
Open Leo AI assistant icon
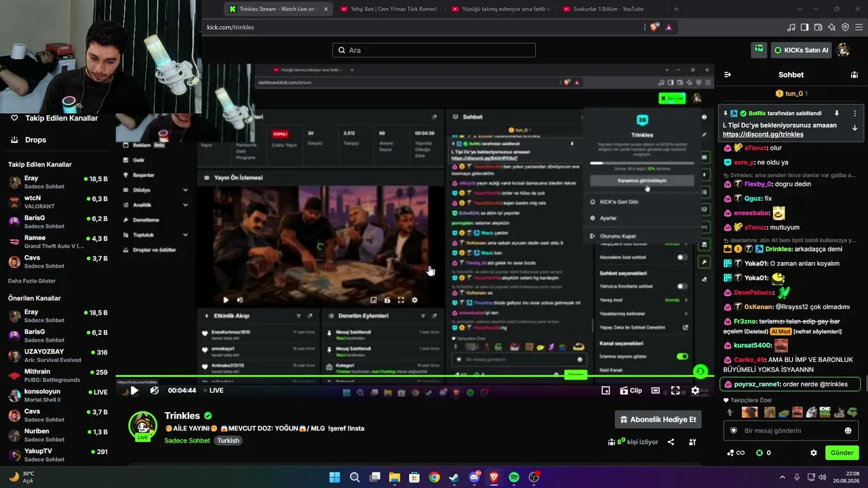click(831, 27)
